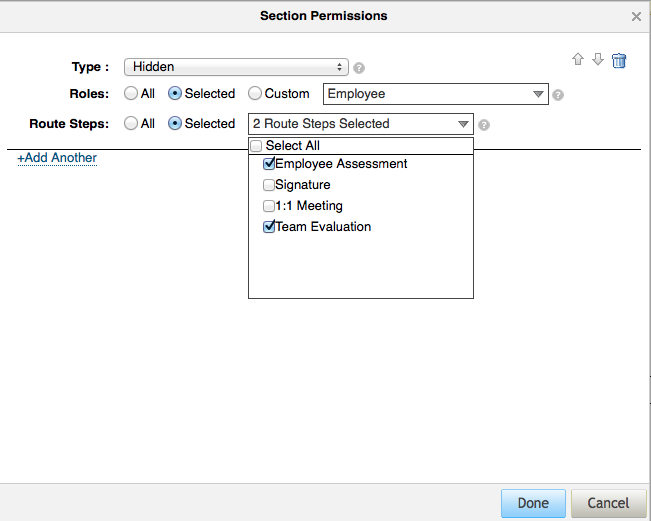Choose Custom radio button for Roles
This screenshot has height=521, width=651.
[255, 93]
